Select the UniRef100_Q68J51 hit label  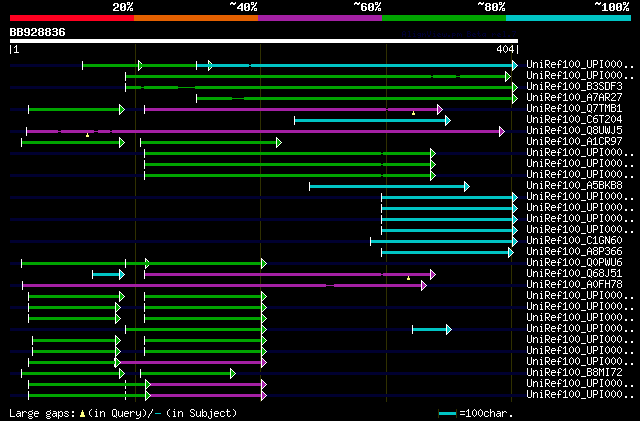tap(574, 274)
